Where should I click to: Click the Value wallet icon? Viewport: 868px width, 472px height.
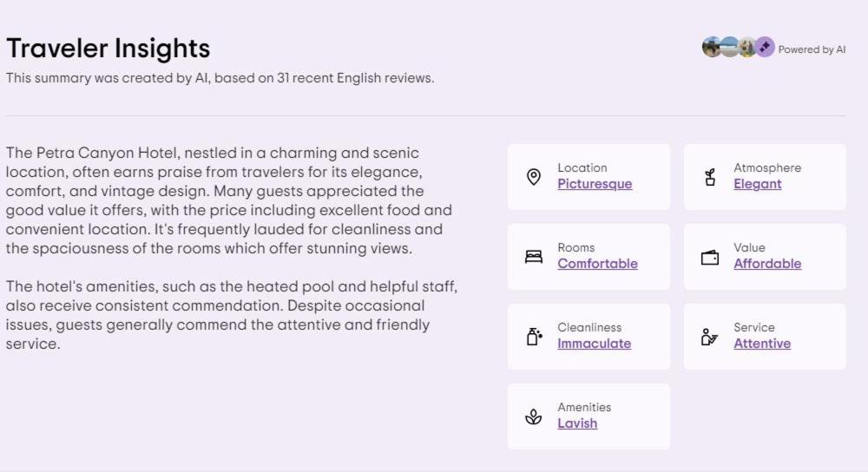tap(710, 258)
